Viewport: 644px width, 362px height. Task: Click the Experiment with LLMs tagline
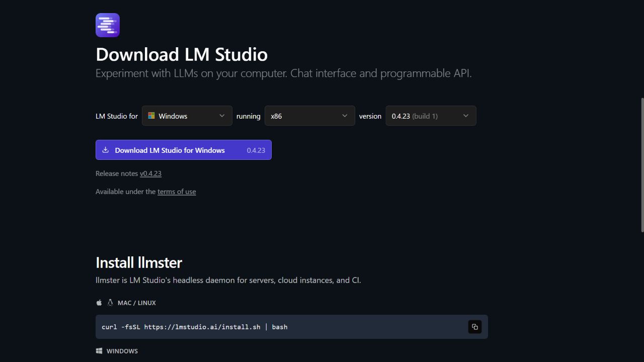tap(284, 73)
